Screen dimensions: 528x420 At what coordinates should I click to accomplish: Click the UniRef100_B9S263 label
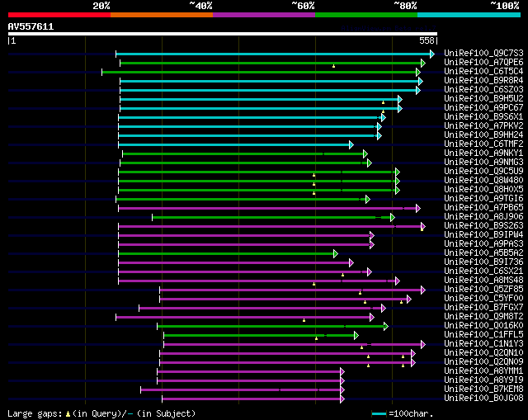483,226
